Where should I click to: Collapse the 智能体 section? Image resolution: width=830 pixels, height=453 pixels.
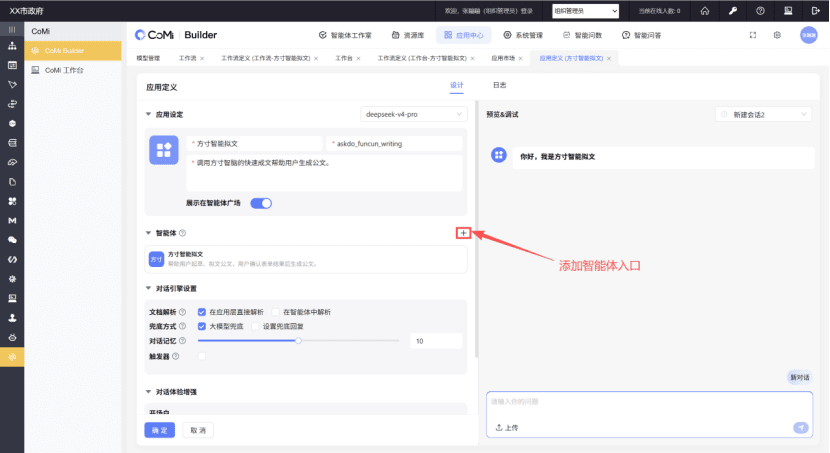coord(148,233)
